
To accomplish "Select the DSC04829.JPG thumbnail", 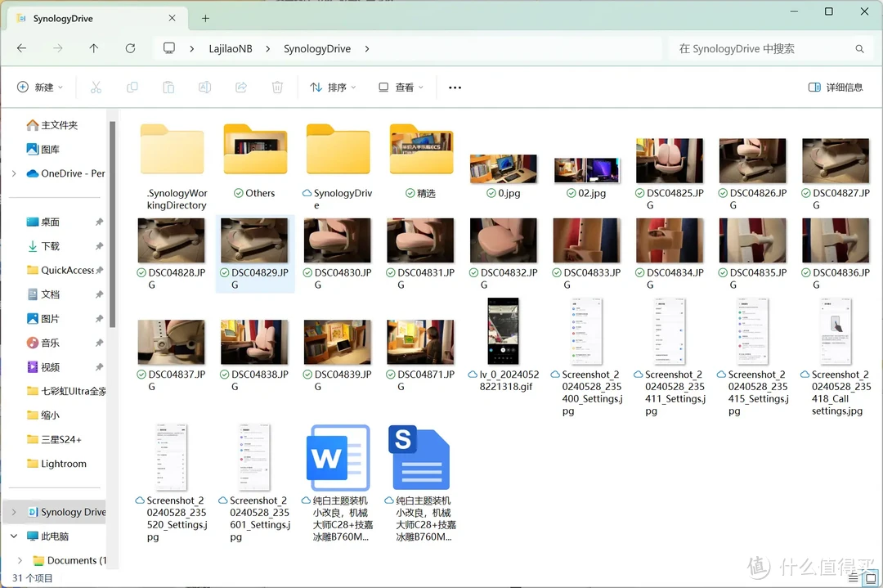I will pyautogui.click(x=254, y=240).
